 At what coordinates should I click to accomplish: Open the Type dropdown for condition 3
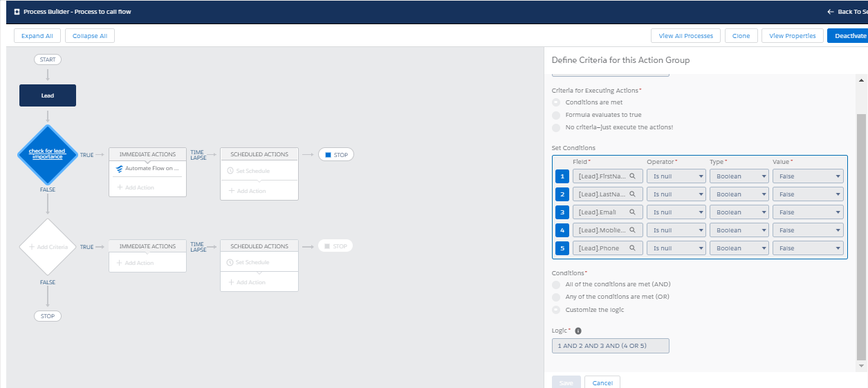(x=739, y=212)
